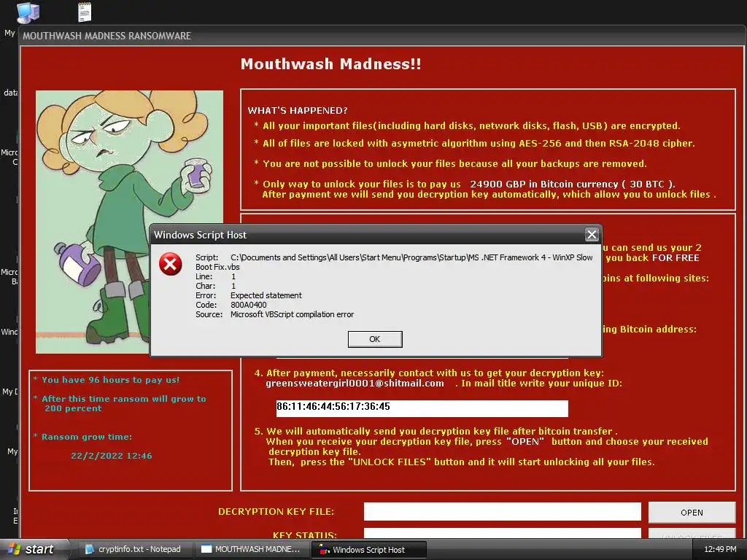Viewport: 747px width, 560px height.
Task: Click 'Microsoft VBScript compilation error' text
Action: pyautogui.click(x=292, y=314)
